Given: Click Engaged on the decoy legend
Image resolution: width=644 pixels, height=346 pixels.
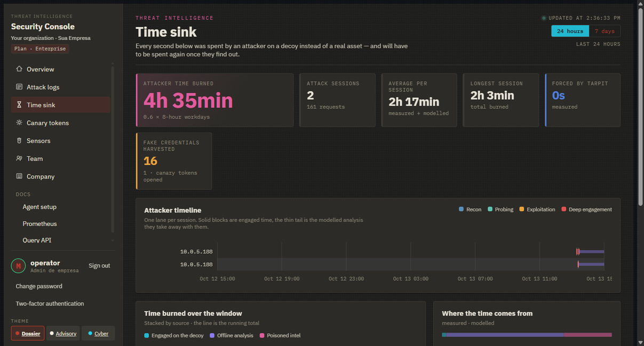Looking at the screenshot, I should coord(174,335).
